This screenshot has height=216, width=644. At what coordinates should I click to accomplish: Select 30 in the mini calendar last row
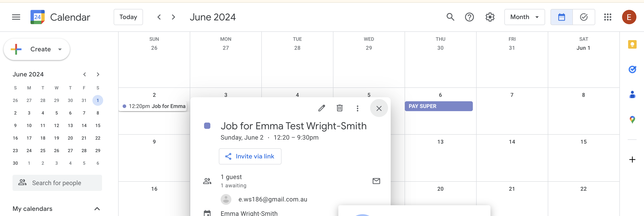point(15,163)
